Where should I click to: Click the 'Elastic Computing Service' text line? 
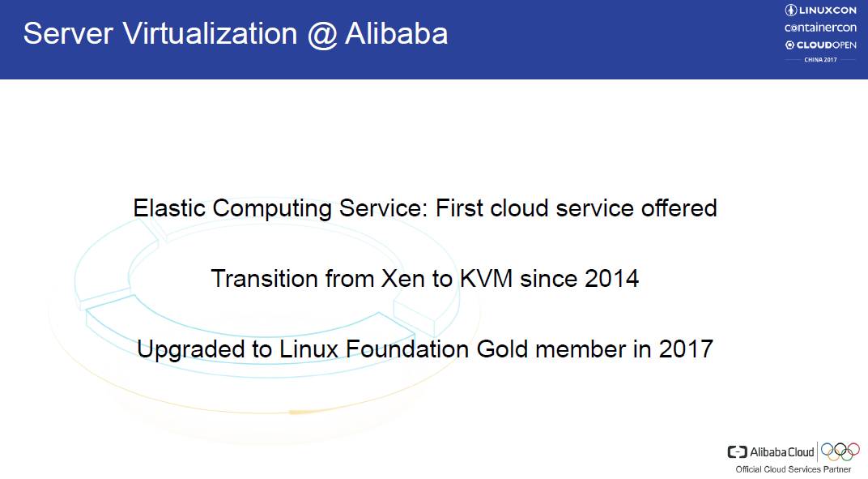[425, 208]
